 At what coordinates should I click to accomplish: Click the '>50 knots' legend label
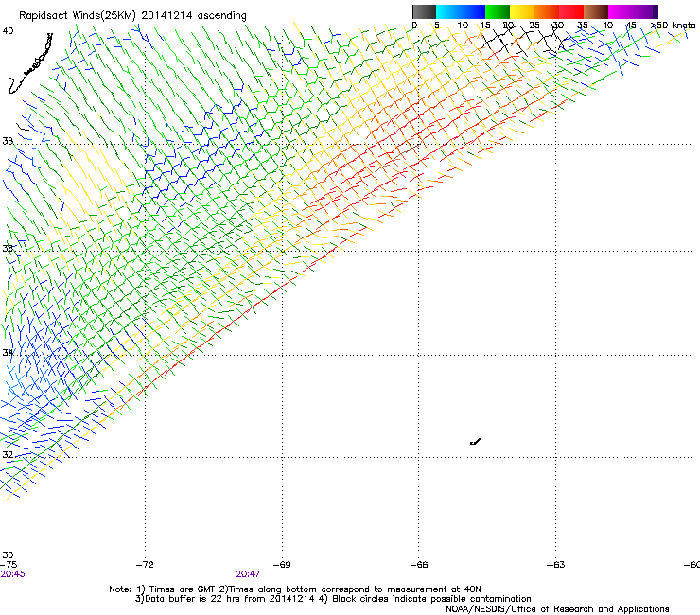(x=674, y=26)
